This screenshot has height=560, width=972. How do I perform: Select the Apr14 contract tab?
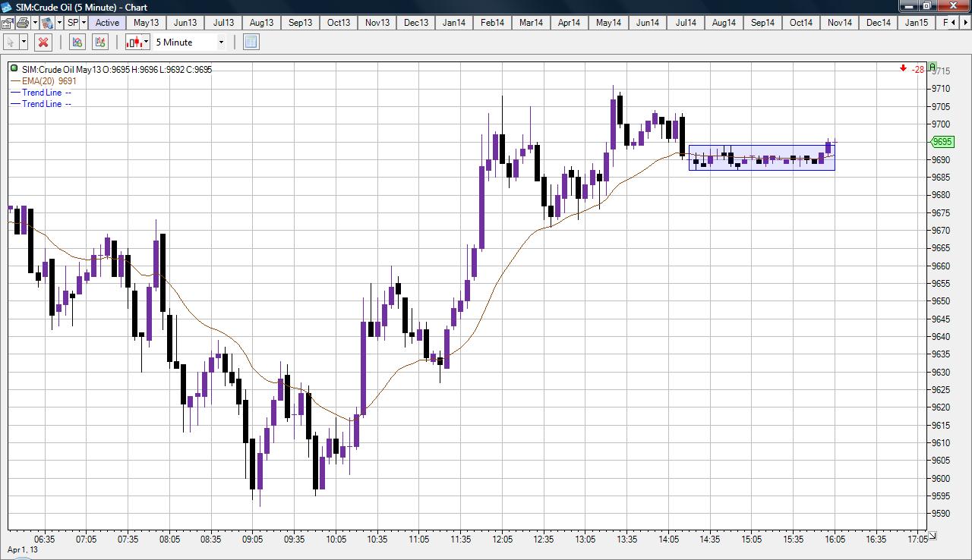570,23
